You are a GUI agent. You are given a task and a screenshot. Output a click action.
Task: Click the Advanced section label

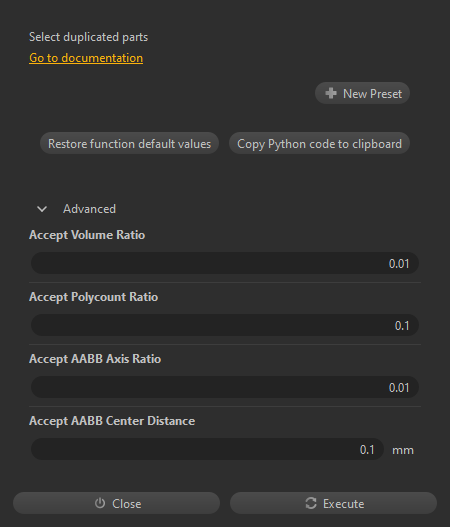click(x=89, y=209)
